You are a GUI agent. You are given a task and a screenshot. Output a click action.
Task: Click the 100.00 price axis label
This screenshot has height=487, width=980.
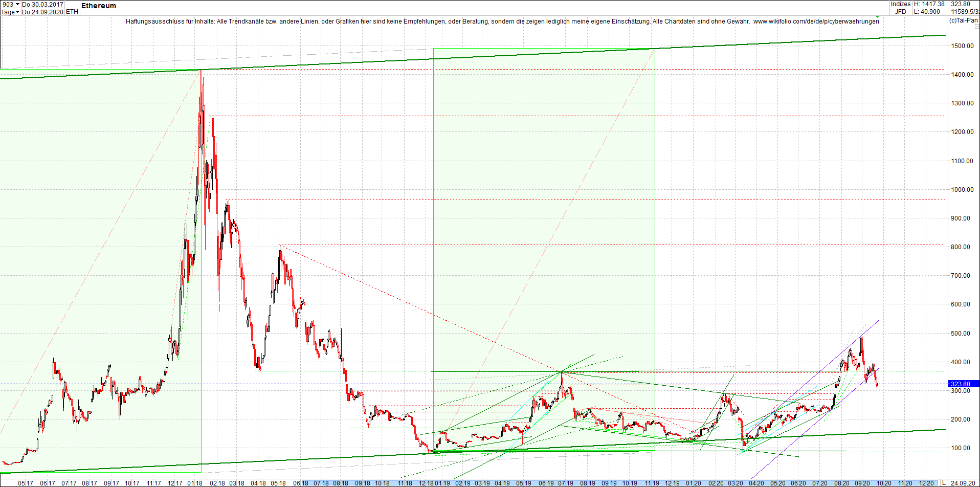click(961, 448)
